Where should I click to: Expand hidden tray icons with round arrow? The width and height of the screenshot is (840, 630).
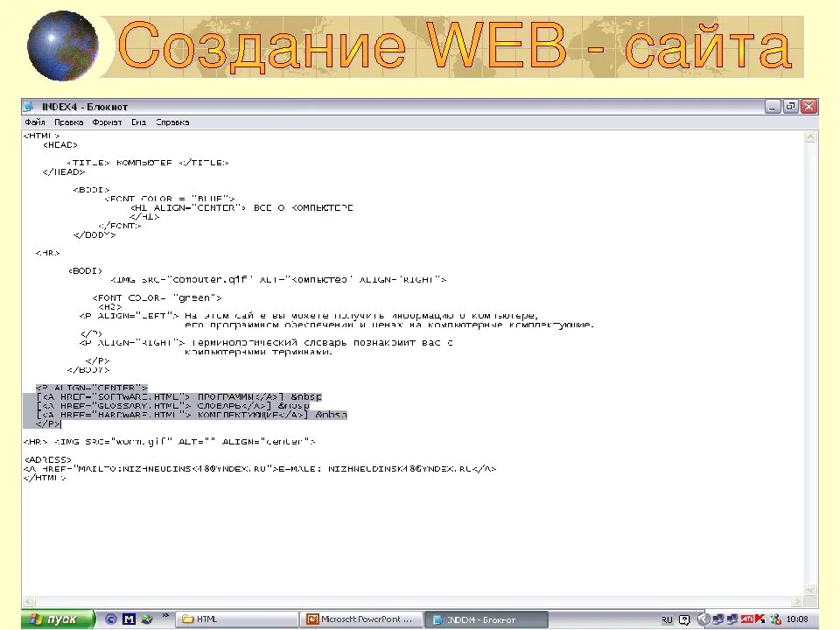[703, 619]
